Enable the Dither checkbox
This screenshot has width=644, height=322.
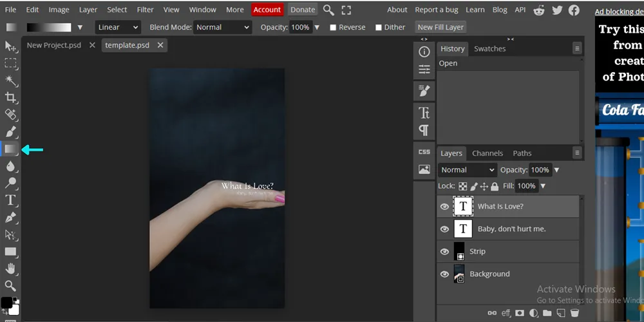(x=379, y=28)
